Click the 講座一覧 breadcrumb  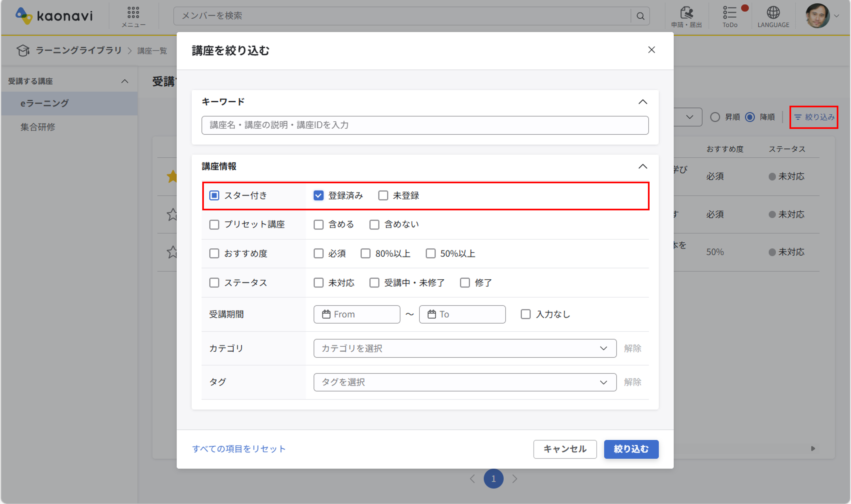(152, 51)
